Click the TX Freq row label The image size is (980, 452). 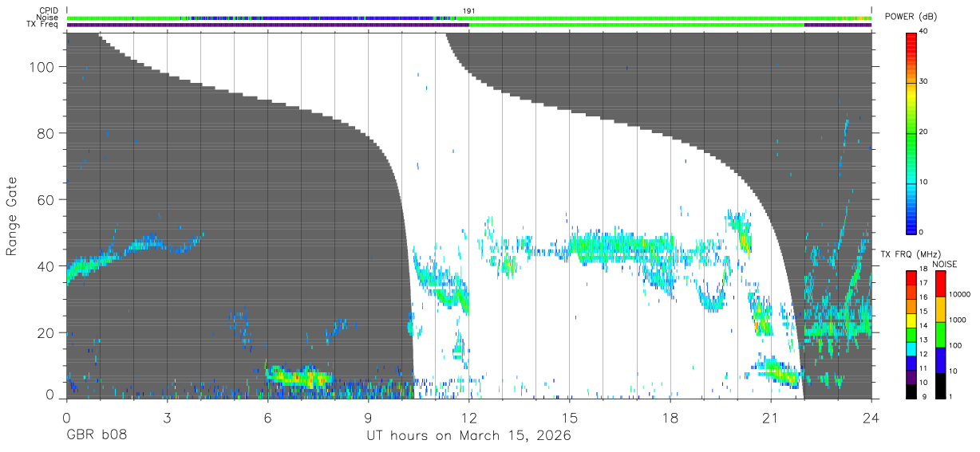(x=42, y=25)
